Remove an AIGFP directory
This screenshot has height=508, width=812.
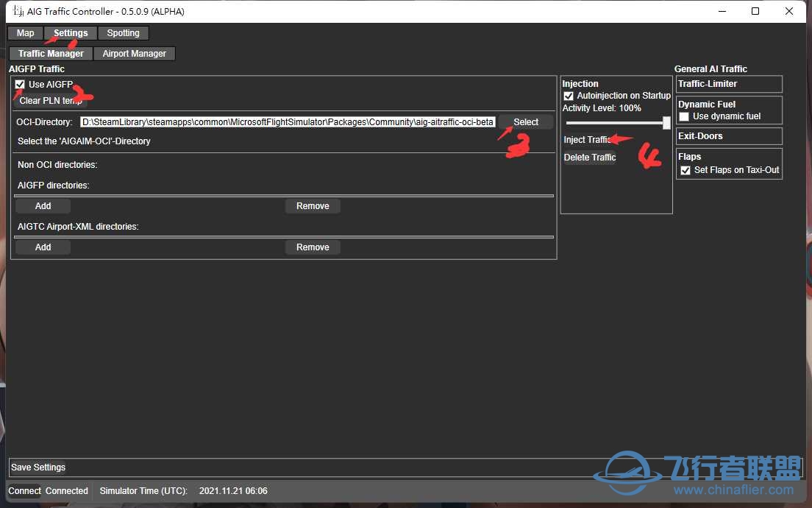click(x=313, y=206)
